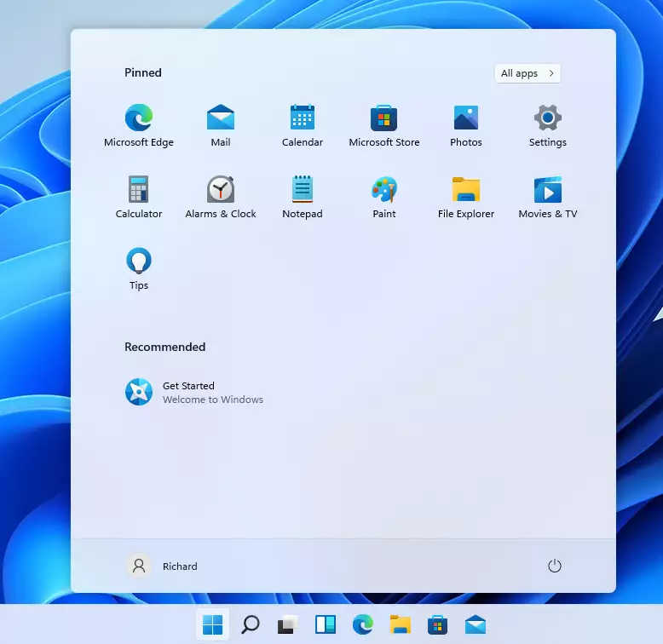Open the Tips app

pyautogui.click(x=139, y=268)
